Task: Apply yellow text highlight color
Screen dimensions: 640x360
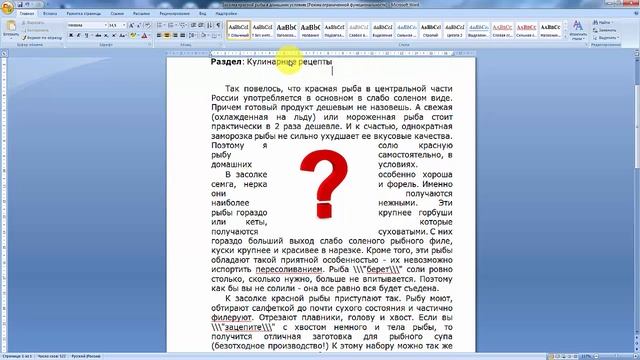Action: pyautogui.click(x=133, y=36)
